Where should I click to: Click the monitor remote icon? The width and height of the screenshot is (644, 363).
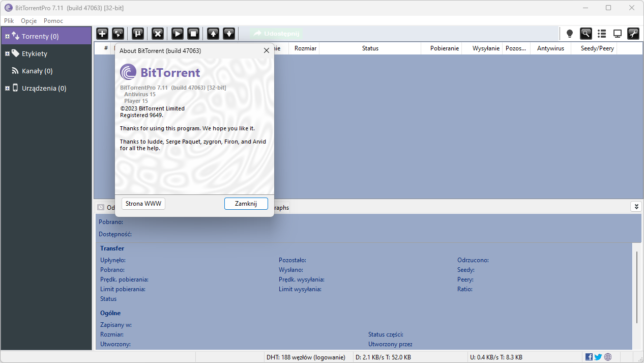click(618, 34)
